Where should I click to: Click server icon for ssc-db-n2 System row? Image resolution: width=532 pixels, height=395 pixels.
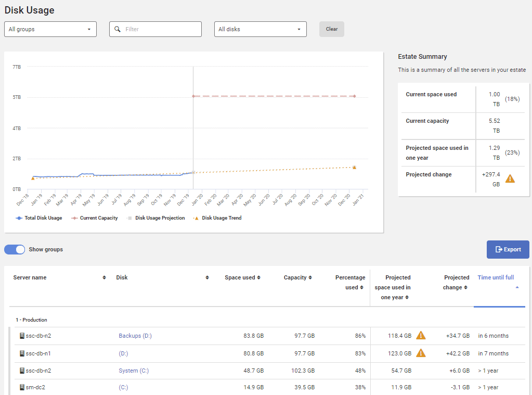point(22,371)
